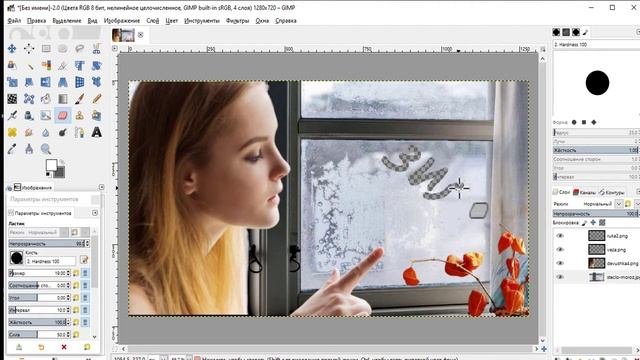The width and height of the screenshot is (640, 360).
Task: Select the Foreground Select tool
Action: tap(12, 65)
